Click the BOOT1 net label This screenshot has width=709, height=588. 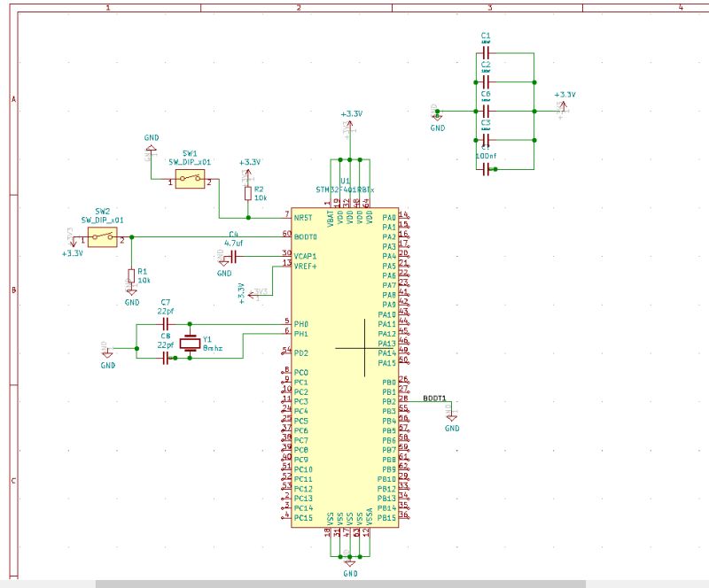tap(435, 398)
